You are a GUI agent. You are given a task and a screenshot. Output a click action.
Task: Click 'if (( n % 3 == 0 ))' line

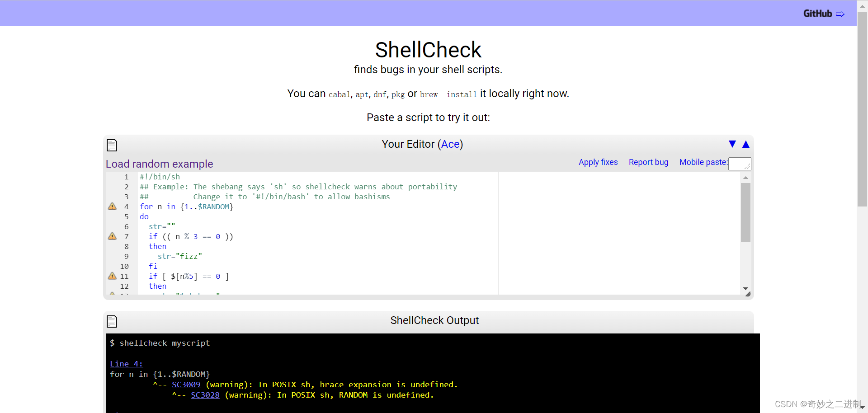point(191,236)
